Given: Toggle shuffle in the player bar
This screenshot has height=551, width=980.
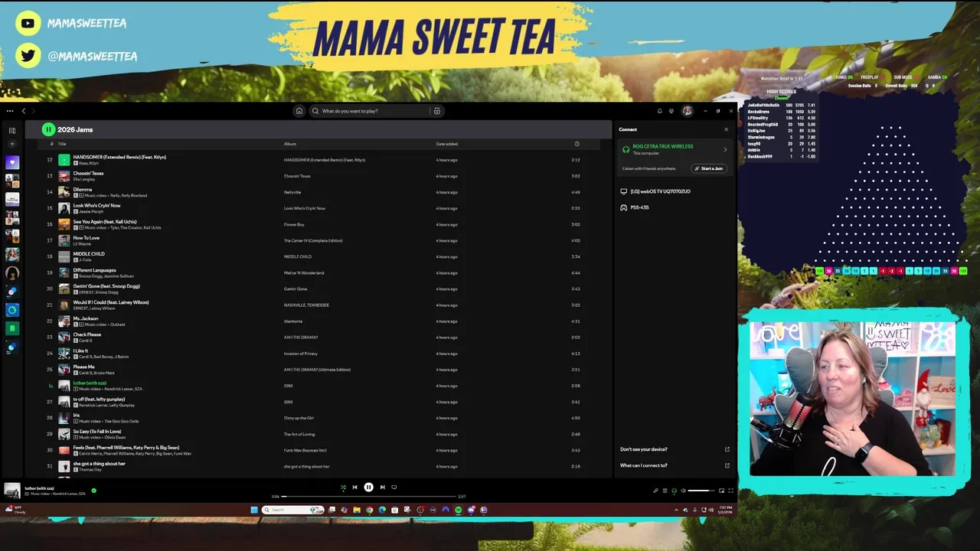Looking at the screenshot, I should click(x=343, y=487).
